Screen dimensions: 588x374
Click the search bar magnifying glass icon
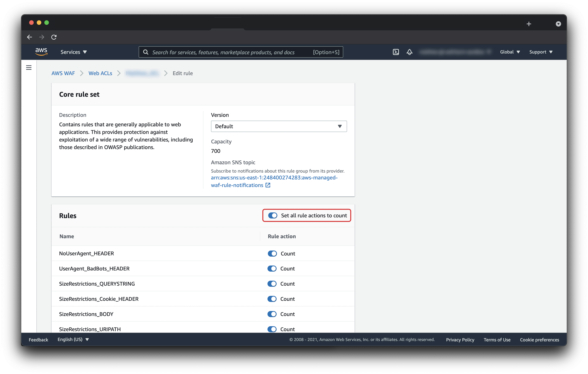point(145,52)
